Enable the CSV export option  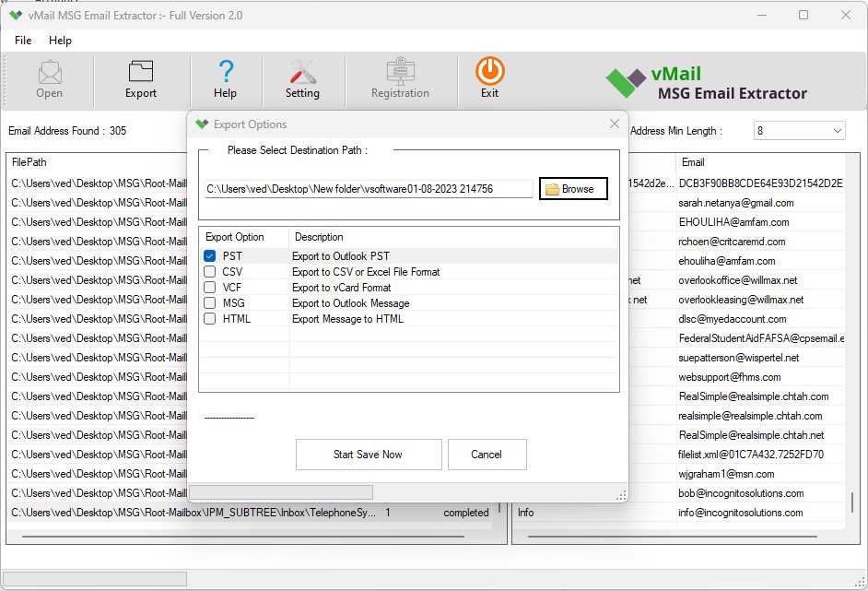click(209, 271)
